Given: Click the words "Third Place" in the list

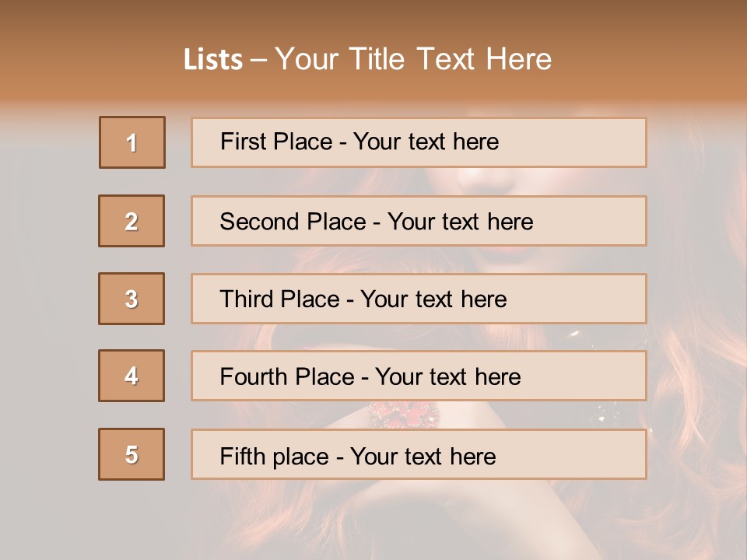Looking at the screenshot, I should pyautogui.click(x=279, y=299).
